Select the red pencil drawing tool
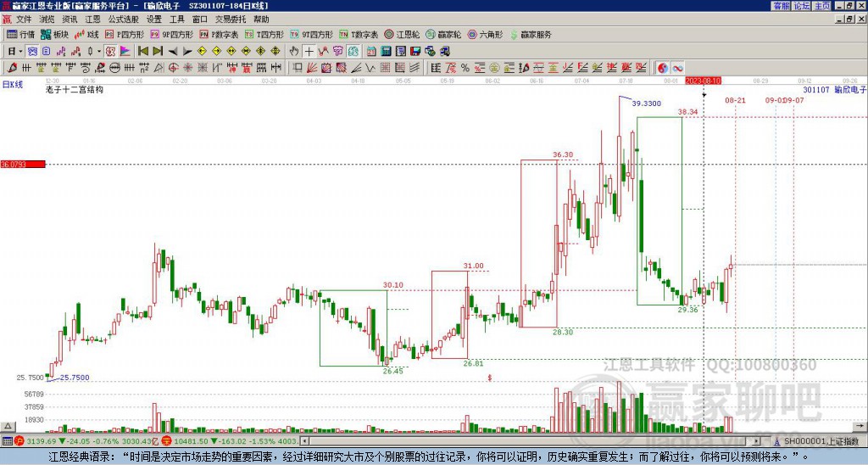 (x=12, y=68)
